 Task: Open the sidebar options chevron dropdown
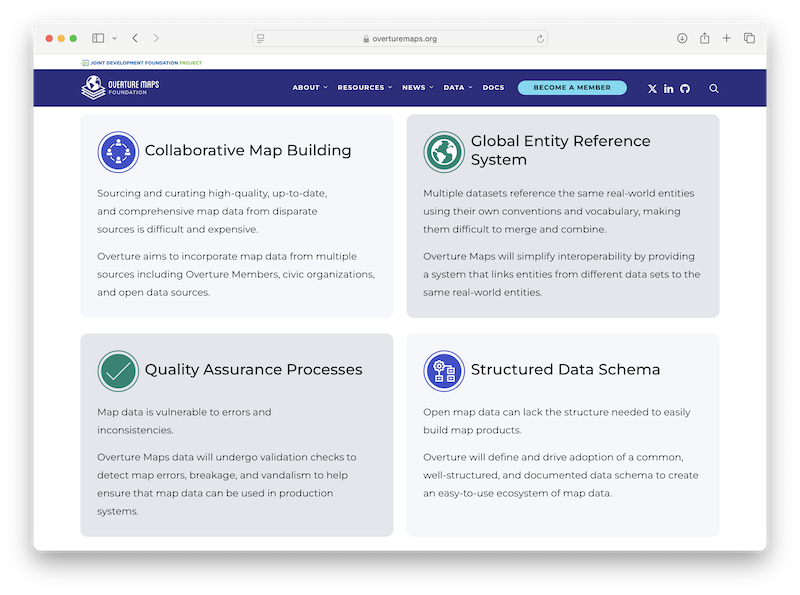coord(115,38)
